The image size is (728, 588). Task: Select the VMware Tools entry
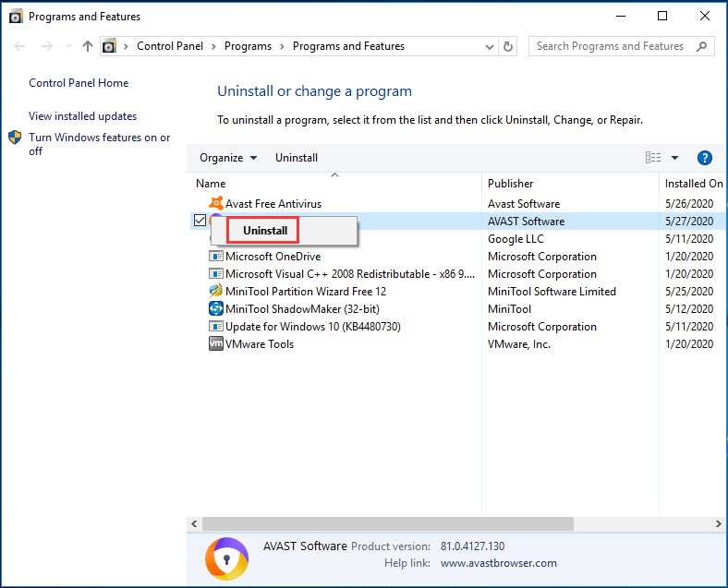[260, 344]
